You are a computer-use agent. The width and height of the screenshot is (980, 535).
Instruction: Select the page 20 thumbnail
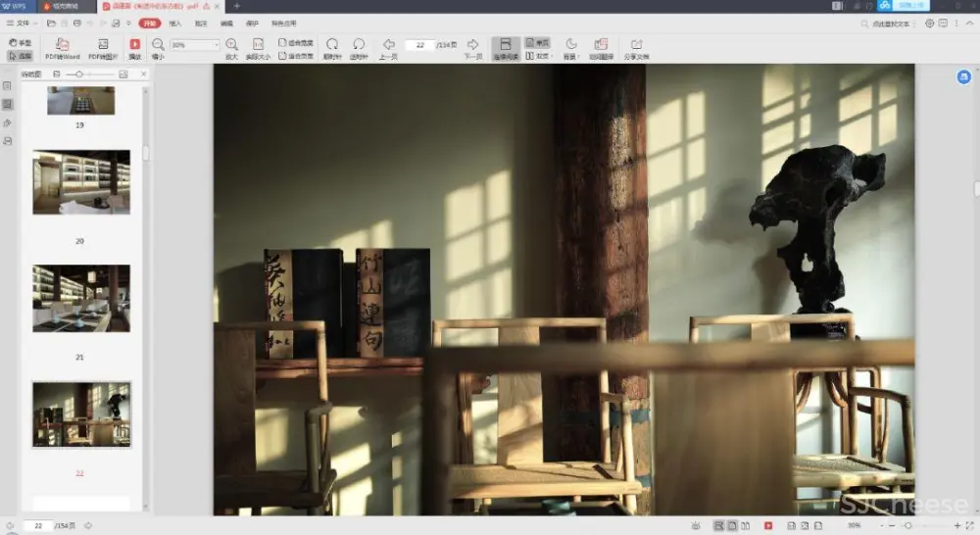tap(80, 182)
